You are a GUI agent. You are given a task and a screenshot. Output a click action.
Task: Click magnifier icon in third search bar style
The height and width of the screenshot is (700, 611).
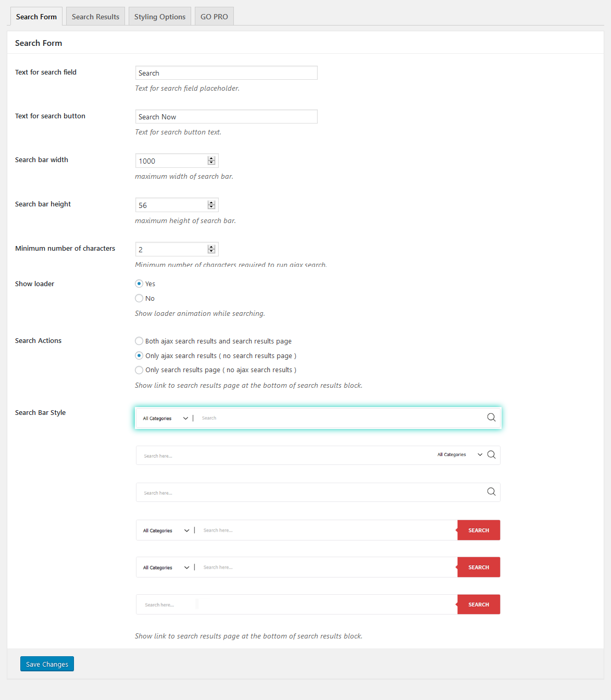coord(491,492)
